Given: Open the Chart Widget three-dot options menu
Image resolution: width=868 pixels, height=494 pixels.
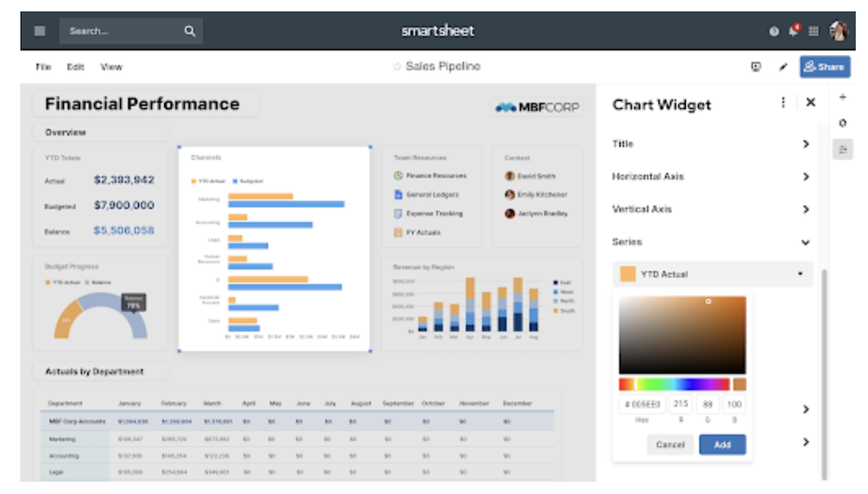Looking at the screenshot, I should pyautogui.click(x=783, y=103).
